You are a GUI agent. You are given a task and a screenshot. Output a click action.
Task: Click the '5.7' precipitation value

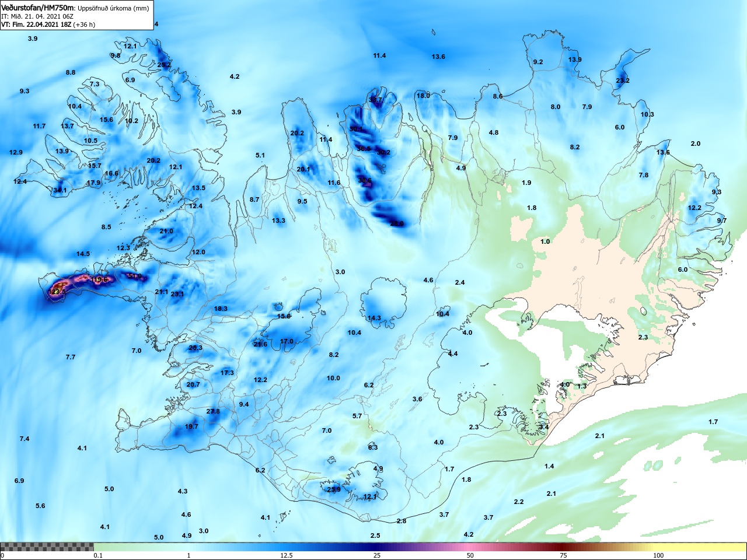(357, 416)
